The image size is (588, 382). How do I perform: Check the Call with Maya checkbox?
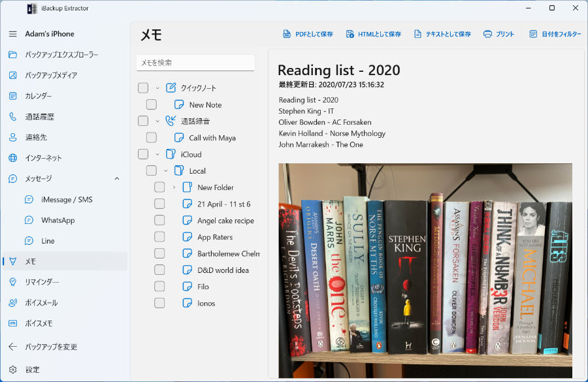[152, 138]
